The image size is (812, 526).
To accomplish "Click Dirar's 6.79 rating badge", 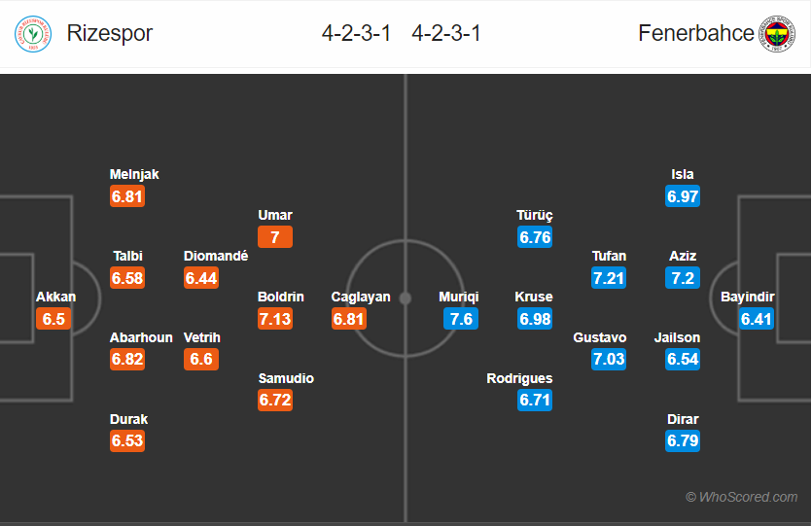I will tap(683, 440).
